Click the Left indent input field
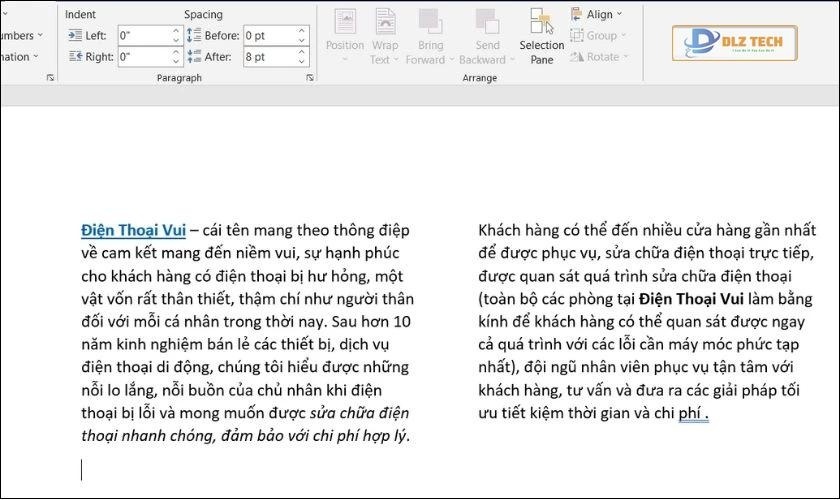Screen dimensions: 840x500 142,36
